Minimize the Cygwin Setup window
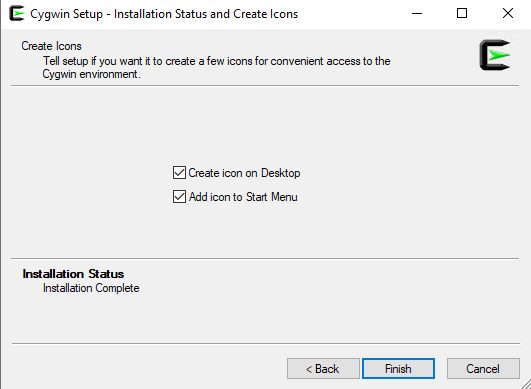Screen dimensions: 531x389 pos(417,14)
